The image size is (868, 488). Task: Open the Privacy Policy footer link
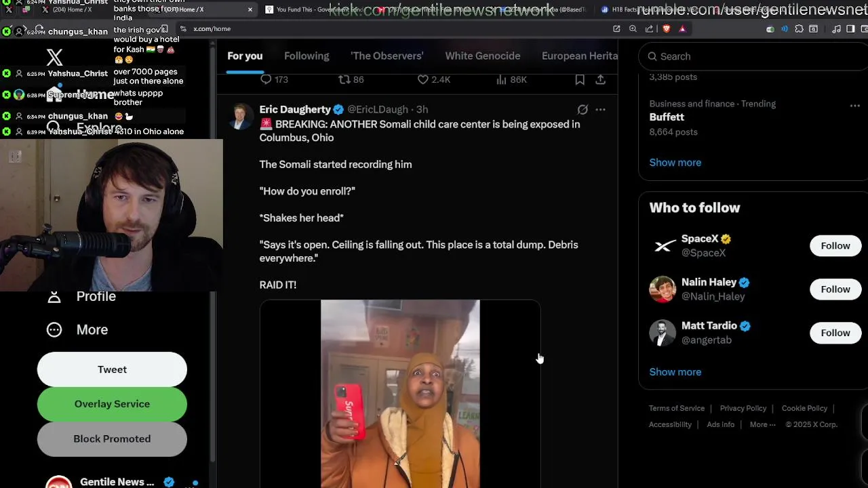(x=743, y=408)
